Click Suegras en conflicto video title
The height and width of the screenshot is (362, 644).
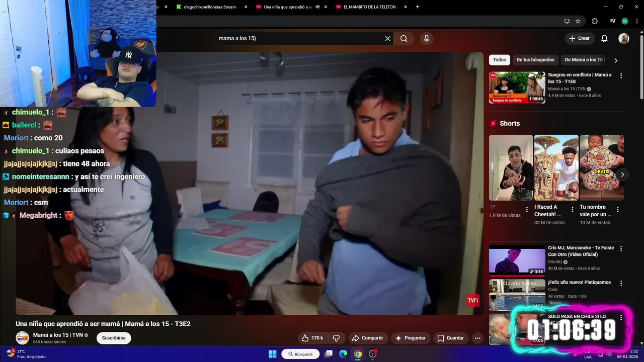click(580, 78)
